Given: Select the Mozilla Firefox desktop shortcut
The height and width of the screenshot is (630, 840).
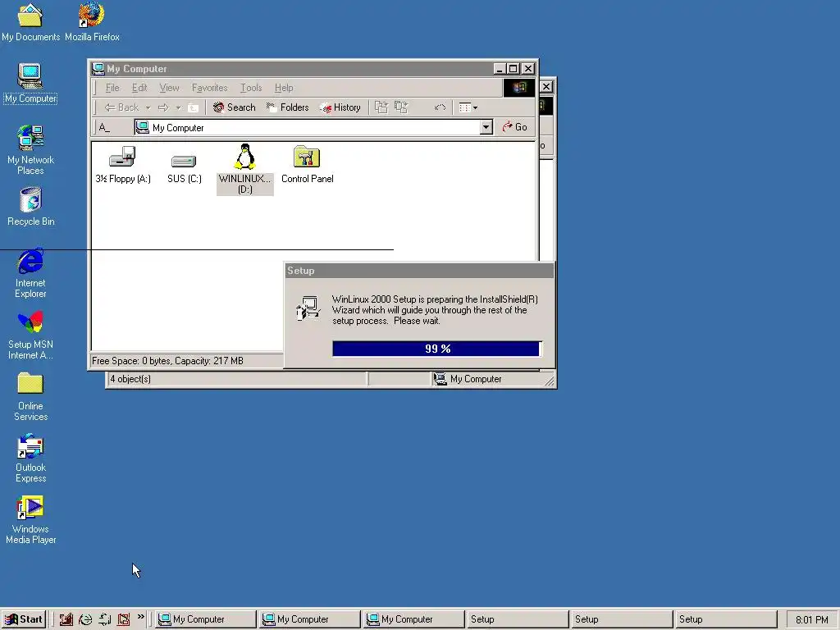Looking at the screenshot, I should [91, 15].
